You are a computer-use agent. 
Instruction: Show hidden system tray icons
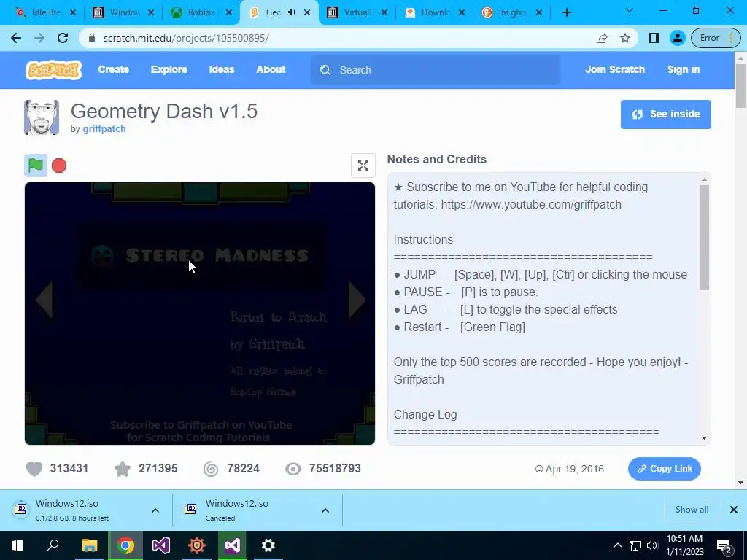[617, 545]
